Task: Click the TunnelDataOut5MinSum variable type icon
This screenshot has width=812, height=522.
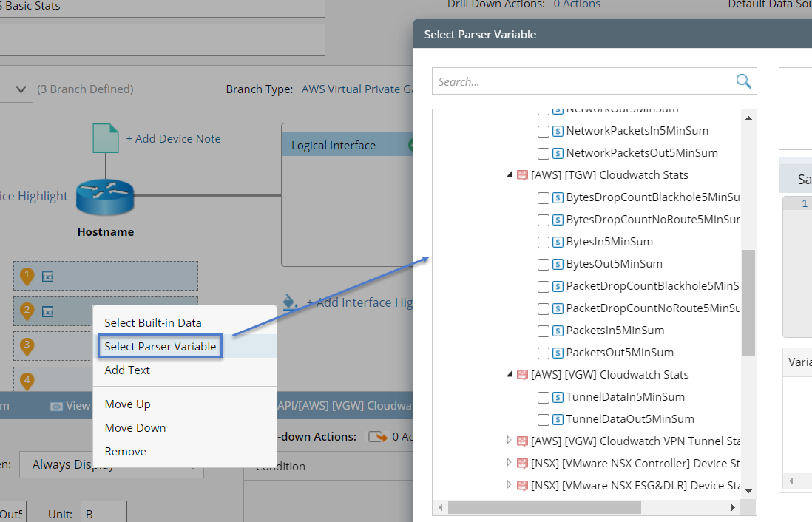Action: [558, 419]
